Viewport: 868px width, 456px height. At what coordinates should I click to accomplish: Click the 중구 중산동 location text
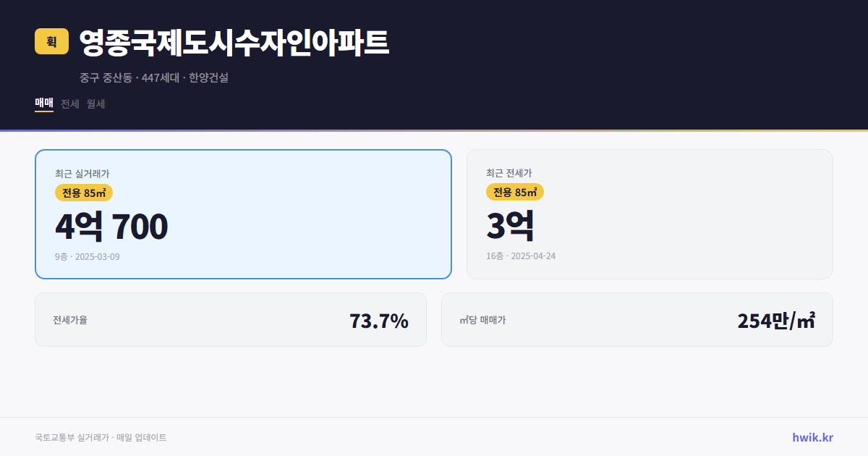(105, 77)
